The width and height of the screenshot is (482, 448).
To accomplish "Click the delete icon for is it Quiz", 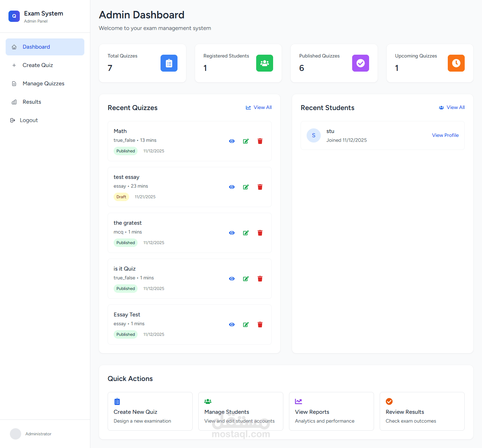I will tap(260, 278).
